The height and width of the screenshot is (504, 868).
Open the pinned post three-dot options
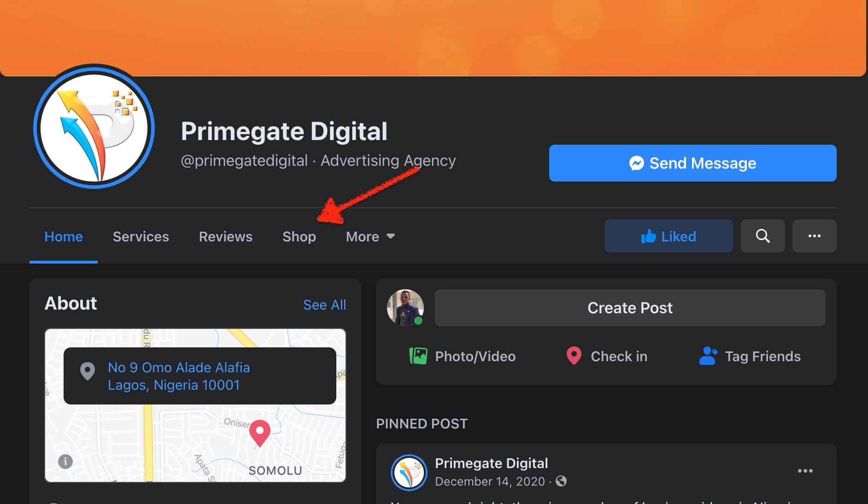805,471
